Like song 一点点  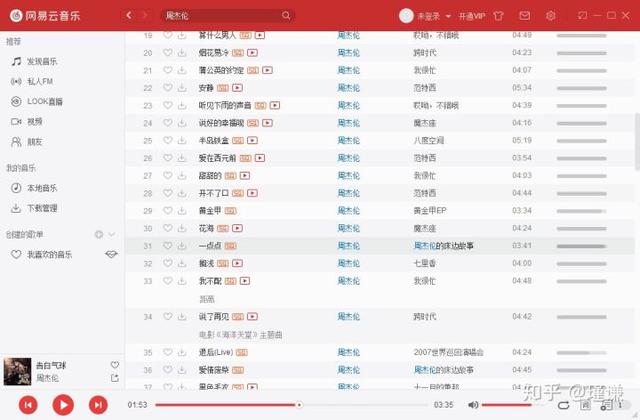pos(167,246)
